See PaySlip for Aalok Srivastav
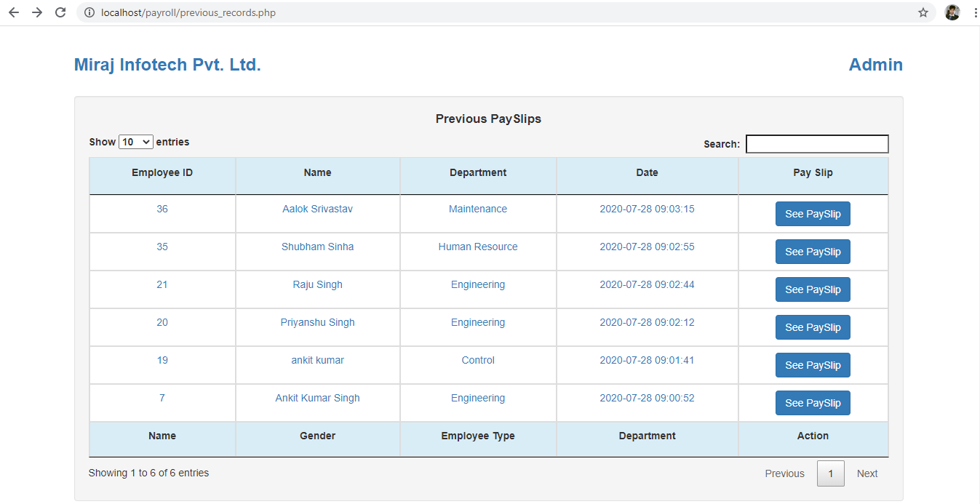The width and height of the screenshot is (980, 504). point(813,213)
